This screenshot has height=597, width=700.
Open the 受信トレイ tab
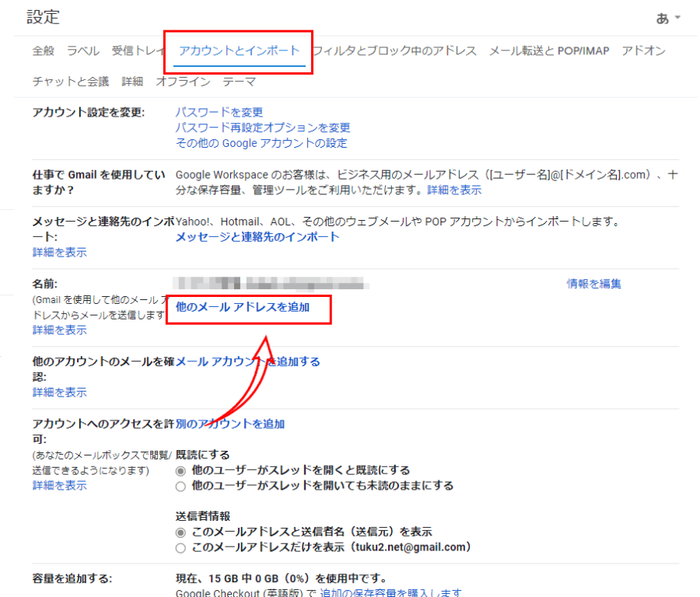pyautogui.click(x=138, y=51)
